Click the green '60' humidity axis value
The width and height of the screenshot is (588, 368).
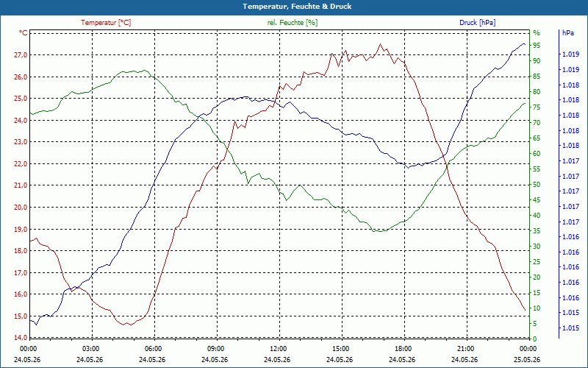pos(537,154)
